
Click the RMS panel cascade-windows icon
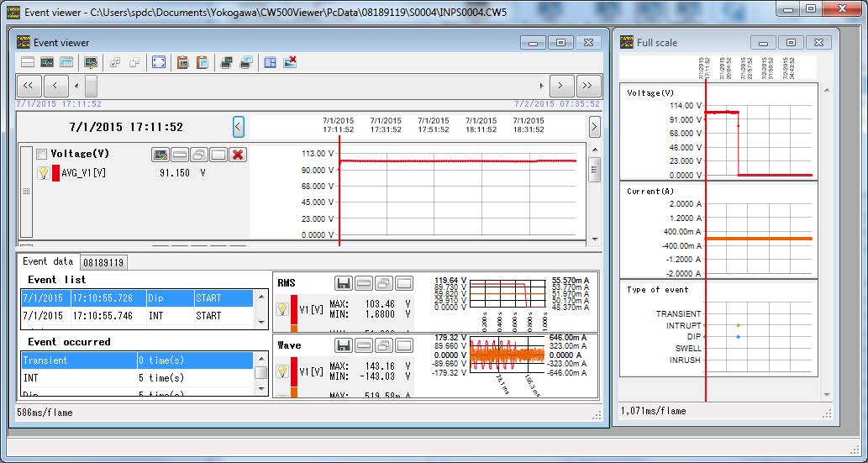pyautogui.click(x=382, y=283)
